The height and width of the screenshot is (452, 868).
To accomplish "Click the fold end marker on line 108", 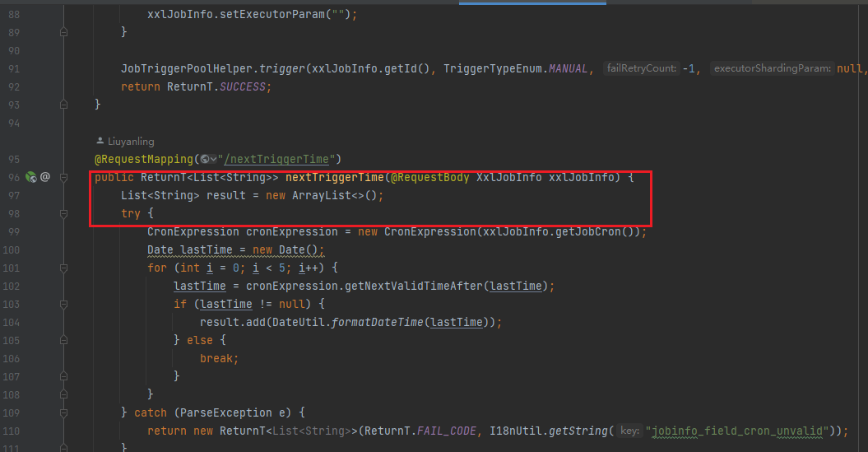I will click(x=63, y=394).
